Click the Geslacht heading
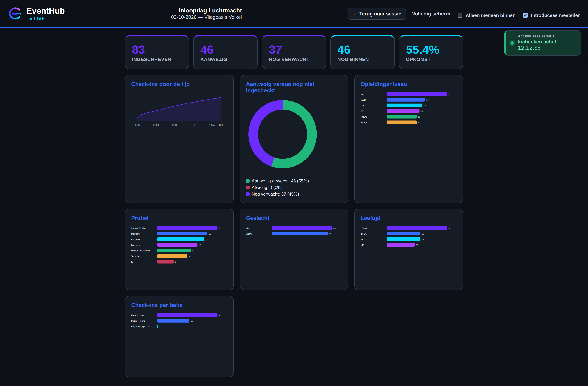Screen dimensions: 588x386 [x=257, y=218]
